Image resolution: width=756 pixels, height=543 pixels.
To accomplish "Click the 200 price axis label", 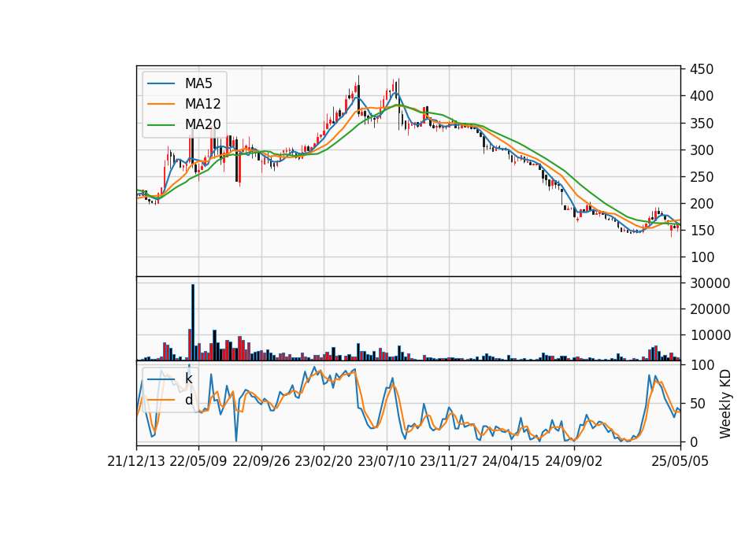I will pyautogui.click(x=702, y=204).
